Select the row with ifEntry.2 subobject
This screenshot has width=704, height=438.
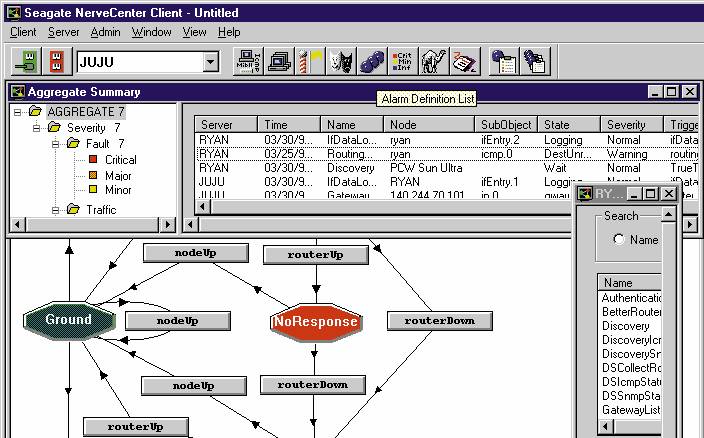pyautogui.click(x=447, y=140)
